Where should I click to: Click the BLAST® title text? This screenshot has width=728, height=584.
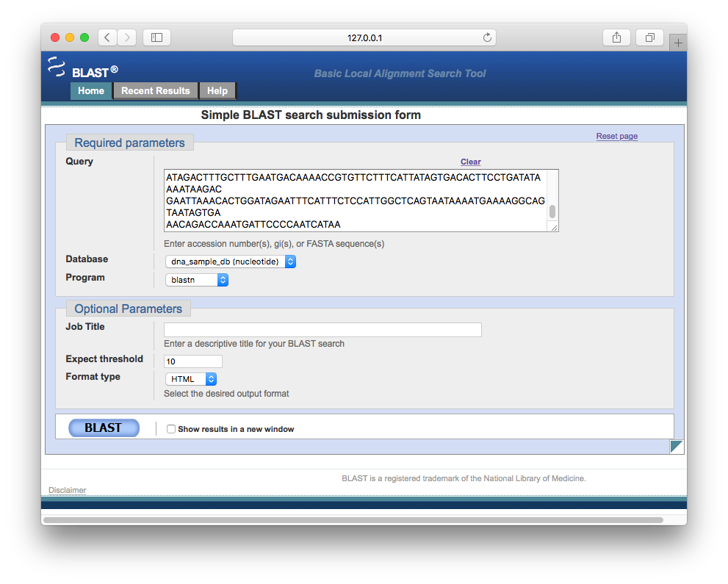(95, 72)
